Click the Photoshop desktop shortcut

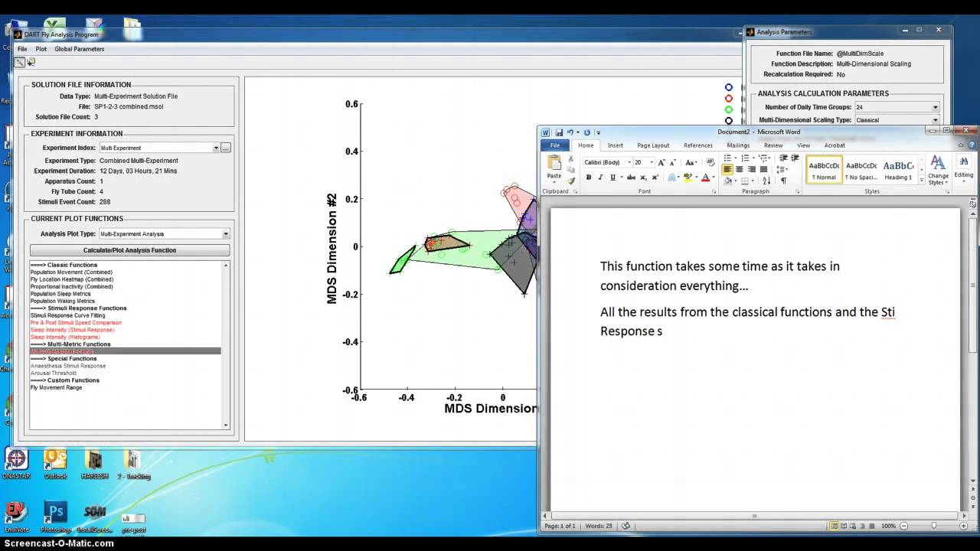coord(55,514)
